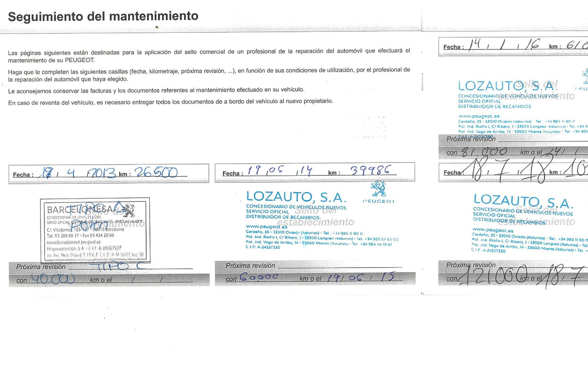
Task: Click the Barcelonesa website address
Action: [x=73, y=242]
